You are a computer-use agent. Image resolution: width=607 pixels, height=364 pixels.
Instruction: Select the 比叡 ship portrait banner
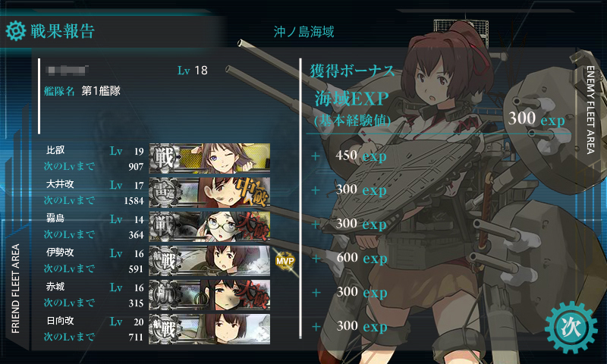[x=209, y=158]
